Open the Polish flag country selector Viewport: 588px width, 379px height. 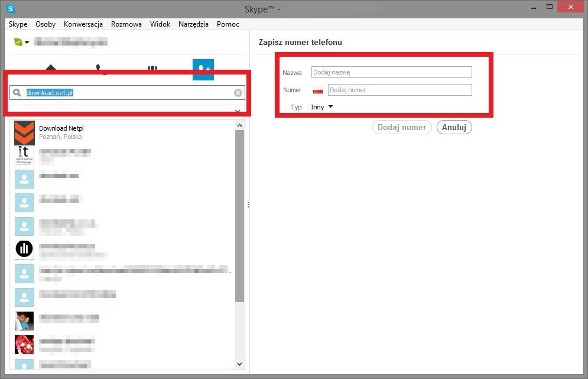click(317, 90)
